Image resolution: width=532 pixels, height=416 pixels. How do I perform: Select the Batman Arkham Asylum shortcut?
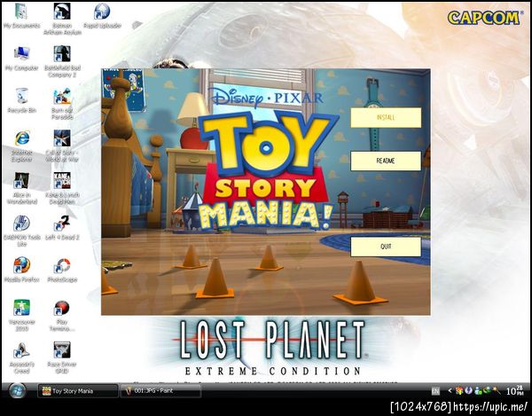click(62, 19)
